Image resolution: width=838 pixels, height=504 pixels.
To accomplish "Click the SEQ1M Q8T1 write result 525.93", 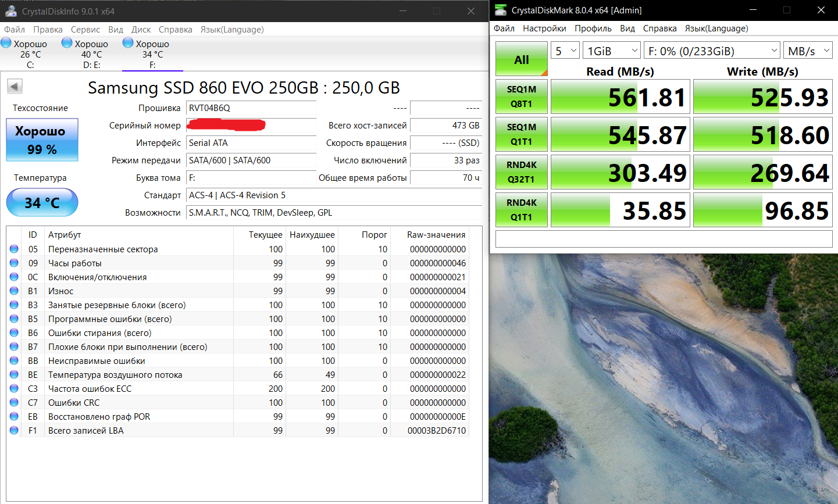I will tap(763, 96).
